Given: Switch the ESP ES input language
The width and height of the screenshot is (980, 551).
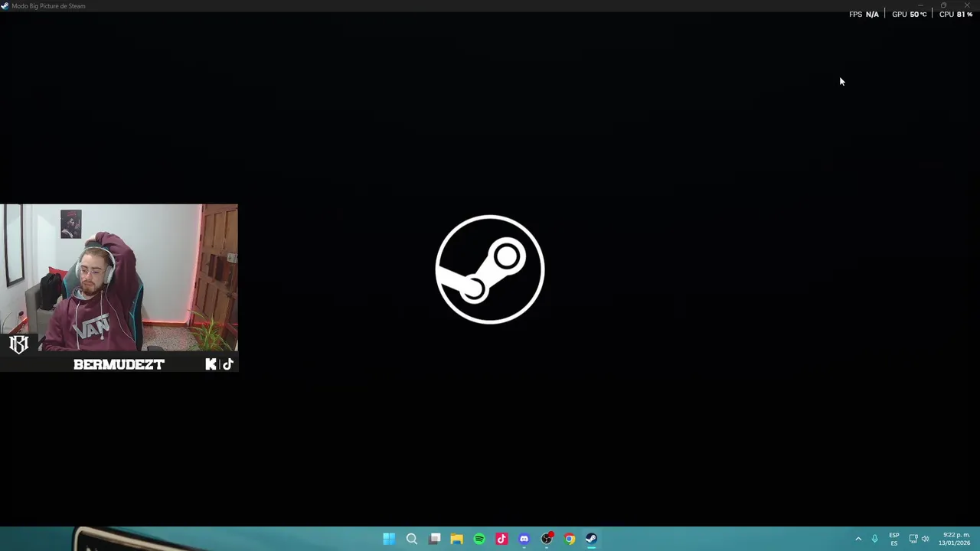Looking at the screenshot, I should pyautogui.click(x=894, y=539).
